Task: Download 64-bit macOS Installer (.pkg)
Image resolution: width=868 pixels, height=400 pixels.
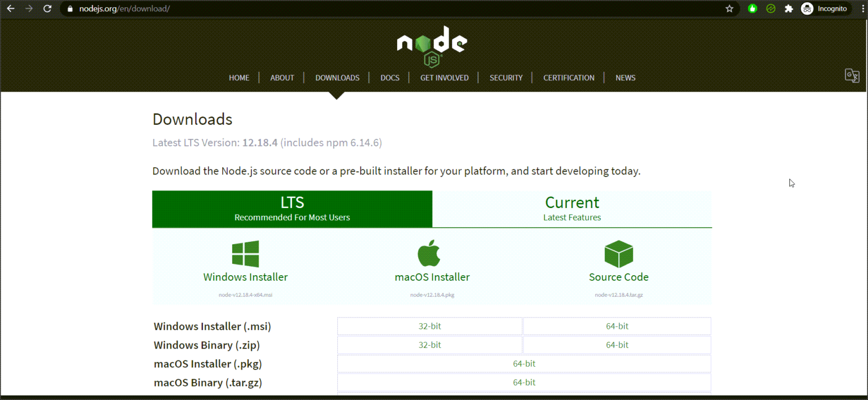Action: 524,363
